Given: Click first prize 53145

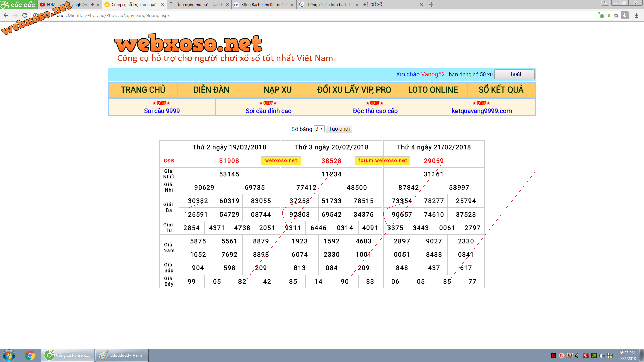Looking at the screenshot, I should (229, 174).
